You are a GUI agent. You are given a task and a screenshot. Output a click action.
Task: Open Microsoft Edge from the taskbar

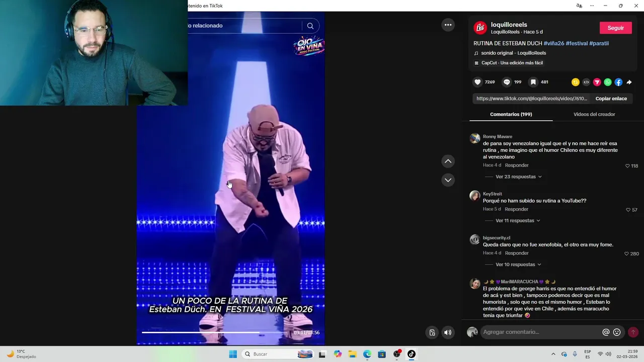367,354
